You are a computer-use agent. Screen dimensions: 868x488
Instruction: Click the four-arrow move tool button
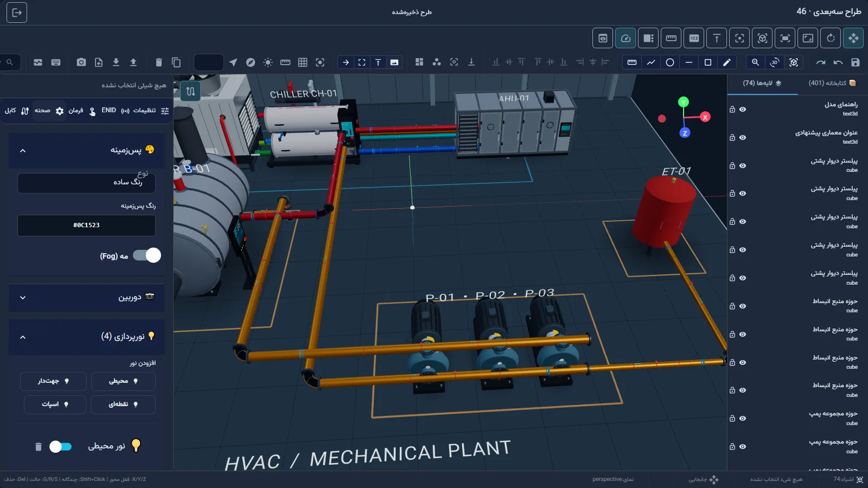(853, 38)
